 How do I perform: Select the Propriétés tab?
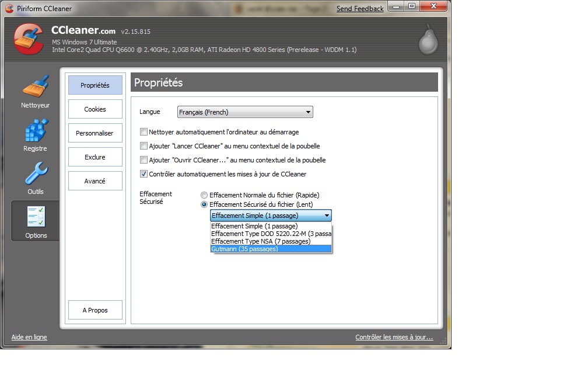(x=95, y=85)
